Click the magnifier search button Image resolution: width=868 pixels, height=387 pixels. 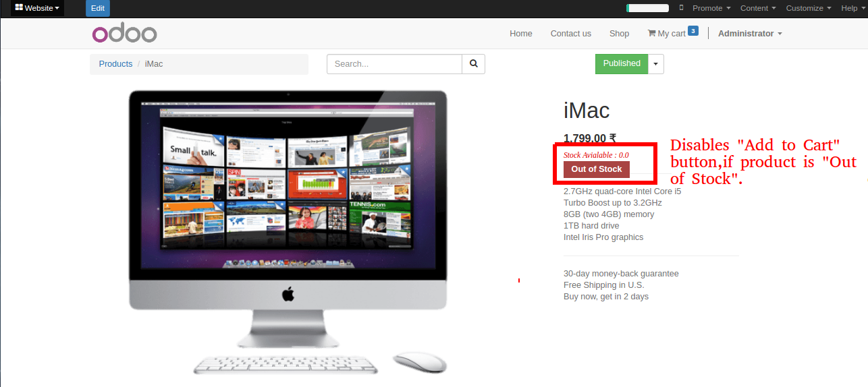point(474,64)
